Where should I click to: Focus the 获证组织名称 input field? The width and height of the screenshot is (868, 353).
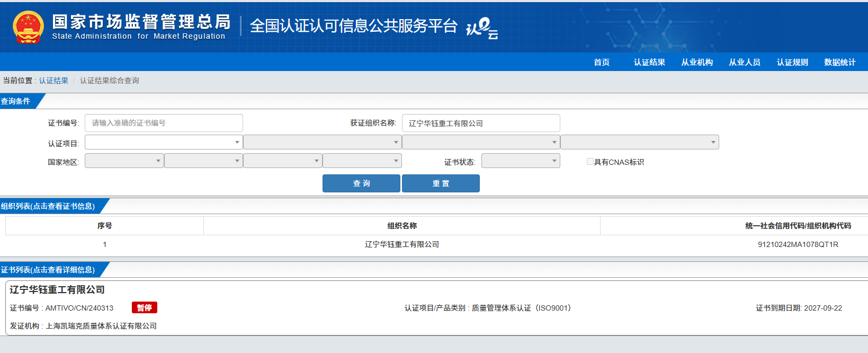click(481, 123)
